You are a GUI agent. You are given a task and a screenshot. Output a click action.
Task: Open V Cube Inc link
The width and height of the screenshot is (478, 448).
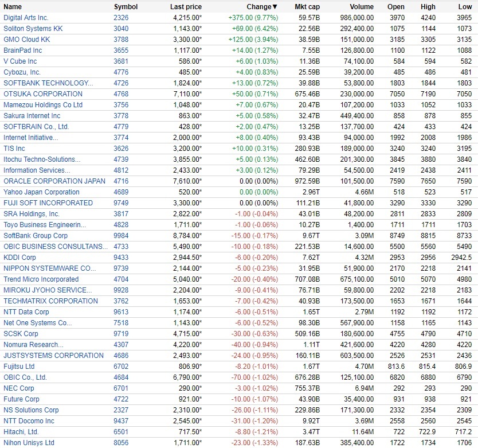[x=20, y=61]
